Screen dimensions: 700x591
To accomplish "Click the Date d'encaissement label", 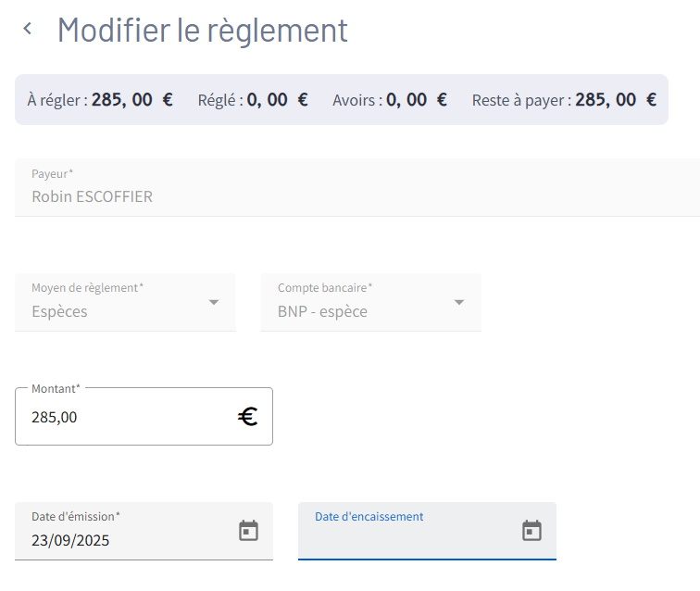I will 369,516.
